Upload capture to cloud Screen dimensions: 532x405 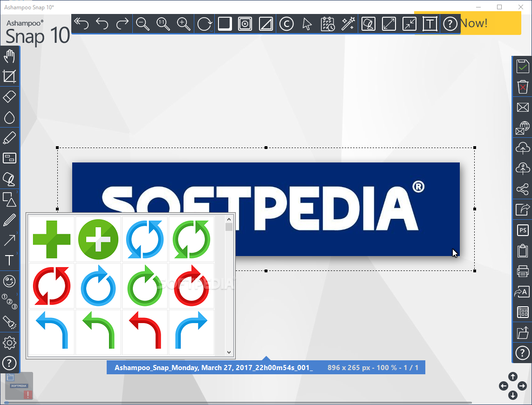[523, 148]
